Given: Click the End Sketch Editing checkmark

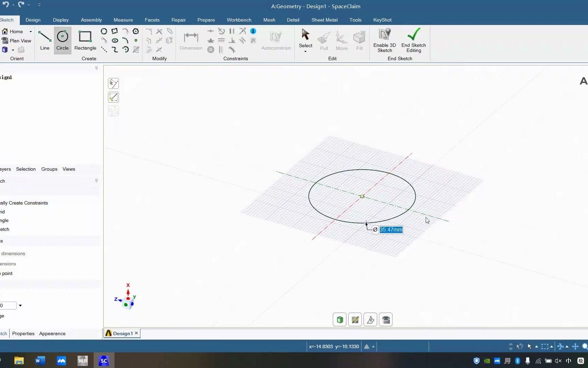Looking at the screenshot, I should pyautogui.click(x=413, y=40).
